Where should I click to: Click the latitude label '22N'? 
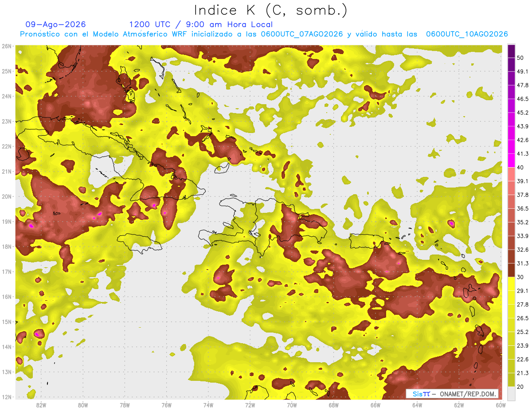pyautogui.click(x=6, y=146)
